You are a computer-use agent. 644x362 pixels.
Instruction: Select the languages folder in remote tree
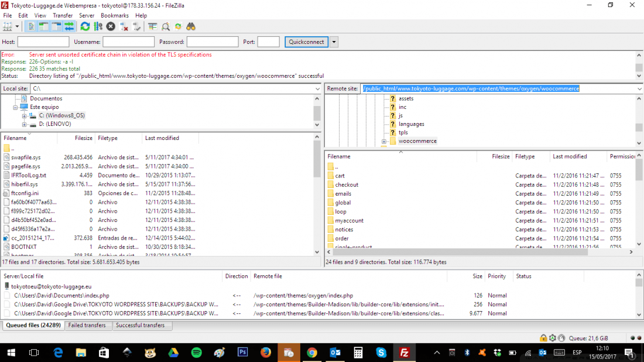pos(411,124)
